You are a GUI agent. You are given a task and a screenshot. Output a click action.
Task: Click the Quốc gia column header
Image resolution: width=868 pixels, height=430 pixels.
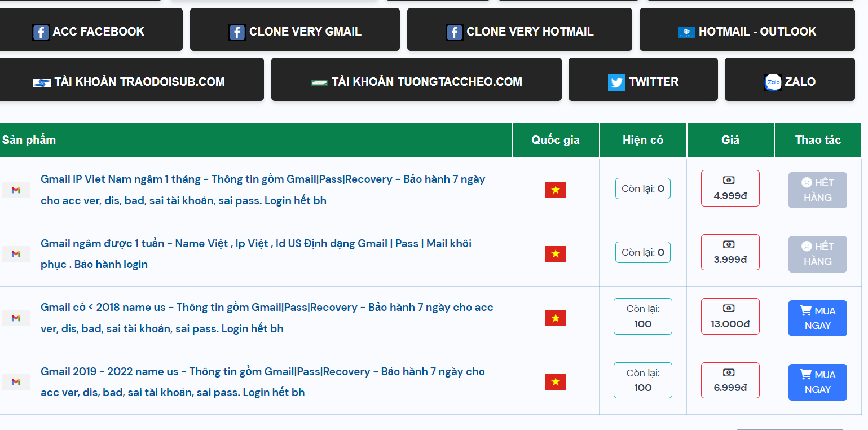tap(556, 140)
